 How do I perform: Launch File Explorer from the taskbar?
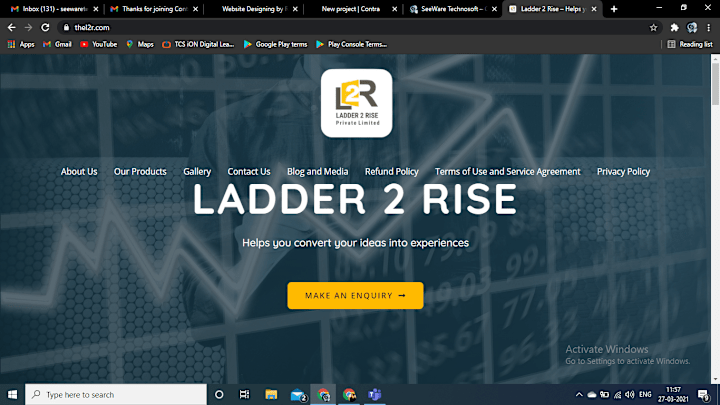(271, 394)
